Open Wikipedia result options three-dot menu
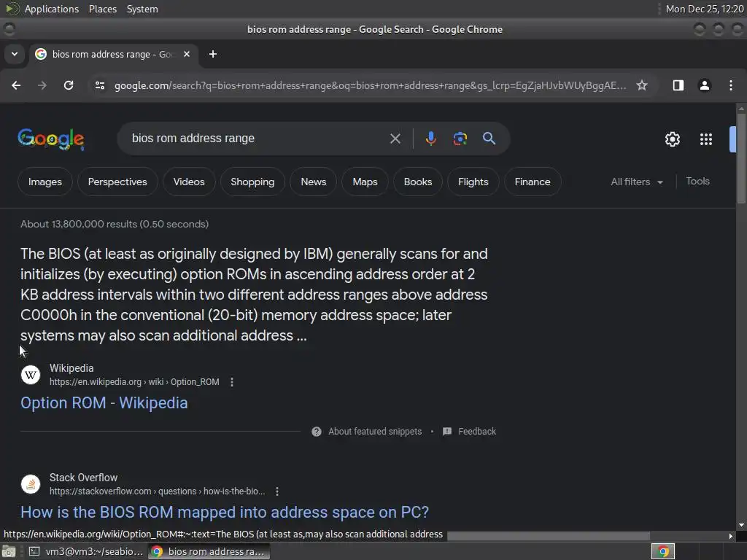Image resolution: width=747 pixels, height=560 pixels. pos(232,382)
